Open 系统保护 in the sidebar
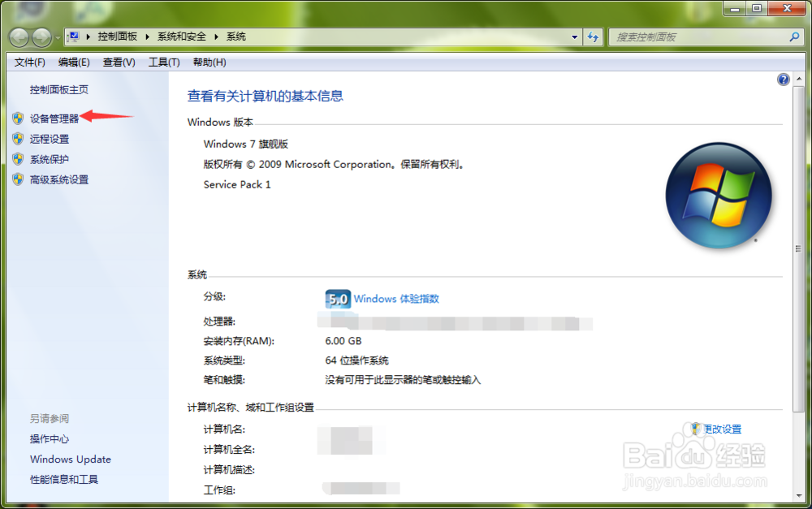This screenshot has width=812, height=509. 50,159
